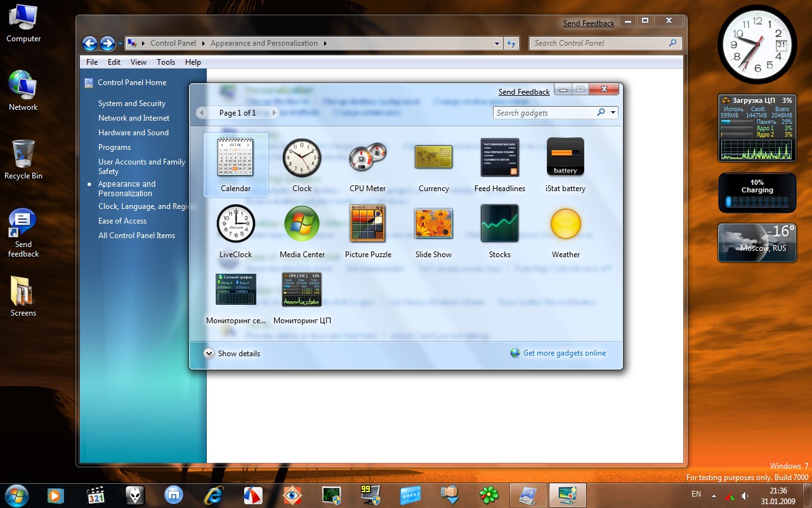Click the address bar refresh button
Image resolution: width=812 pixels, height=508 pixels.
click(x=512, y=43)
